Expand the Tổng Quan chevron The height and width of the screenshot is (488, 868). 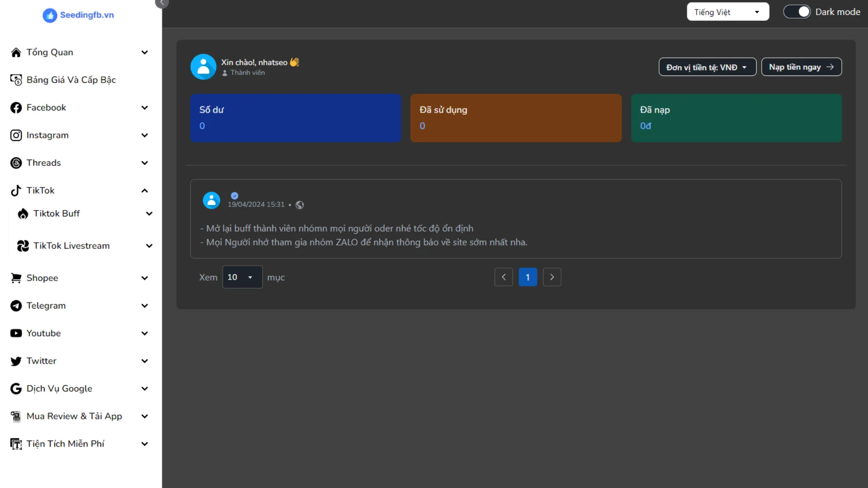click(x=145, y=52)
